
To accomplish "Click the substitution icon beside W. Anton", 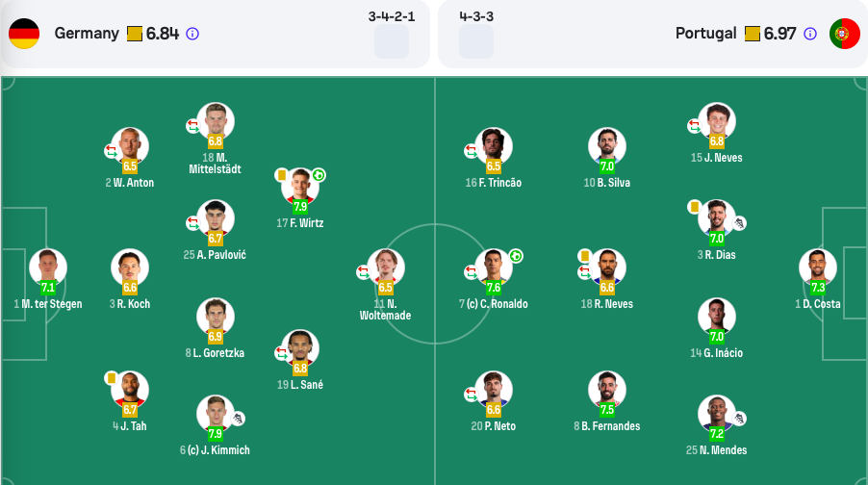I will [x=112, y=150].
